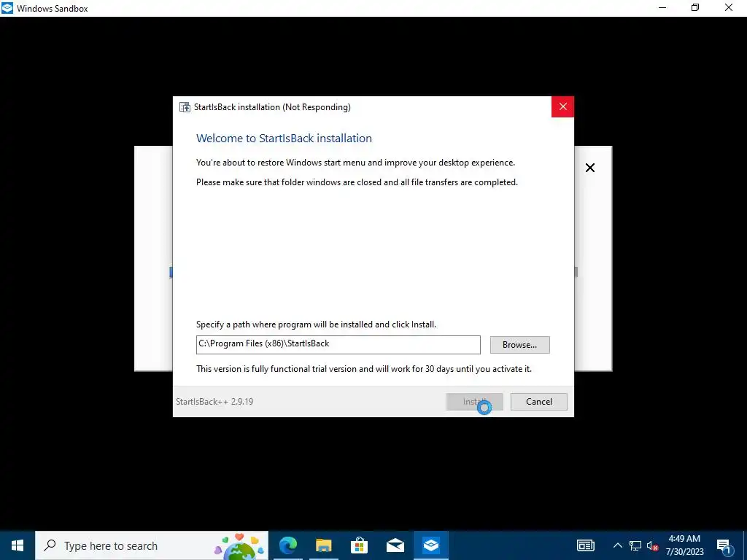The height and width of the screenshot is (560, 747).
Task: Click the Cancel button in installer
Action: (x=539, y=402)
